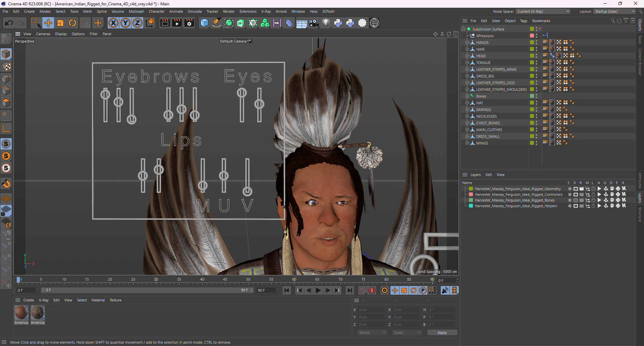Viewport: 644px width, 346px height.
Task: Toggle X-axis lock
Action: [x=113, y=23]
